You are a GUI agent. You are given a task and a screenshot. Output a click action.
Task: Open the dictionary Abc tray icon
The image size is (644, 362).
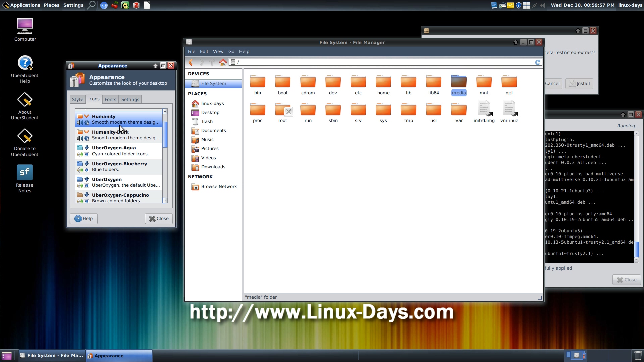[494, 5]
